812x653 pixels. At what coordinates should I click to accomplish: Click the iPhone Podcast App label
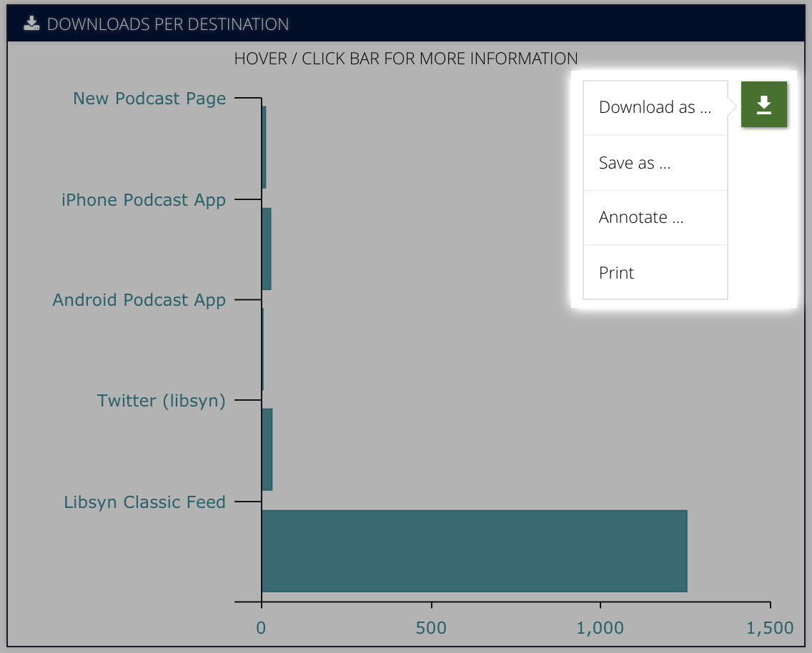[x=144, y=200]
